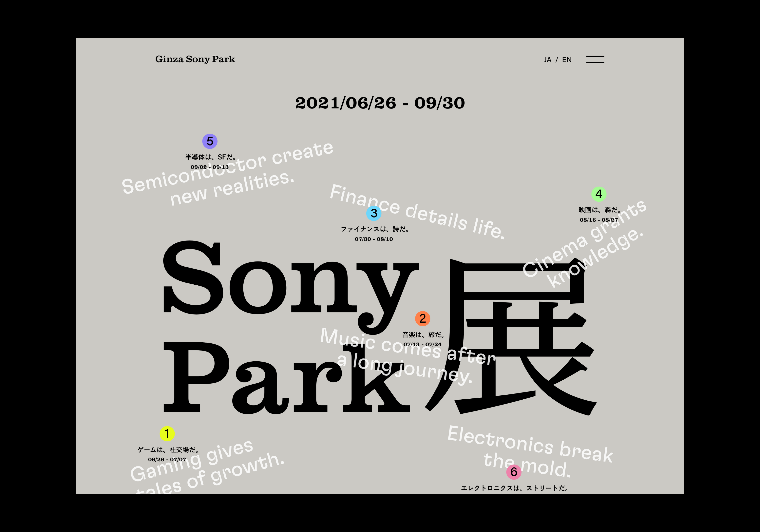Click the pink circle numbered 6
This screenshot has width=760, height=532.
tap(514, 472)
